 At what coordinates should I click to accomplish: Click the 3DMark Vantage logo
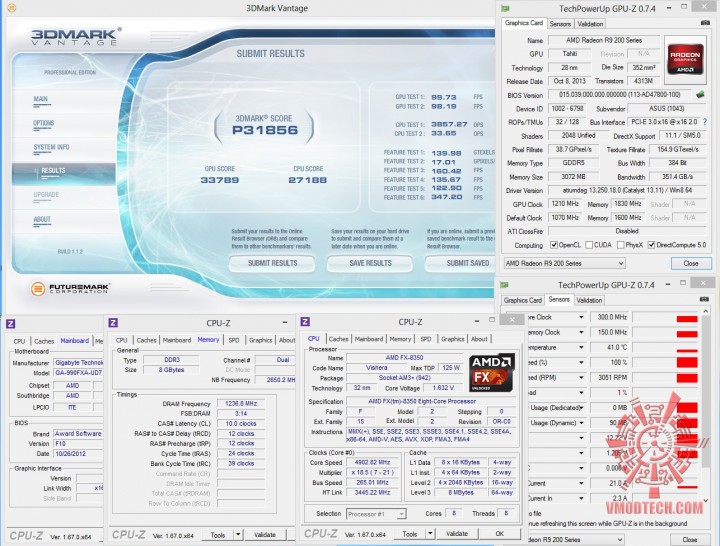pyautogui.click(x=76, y=37)
